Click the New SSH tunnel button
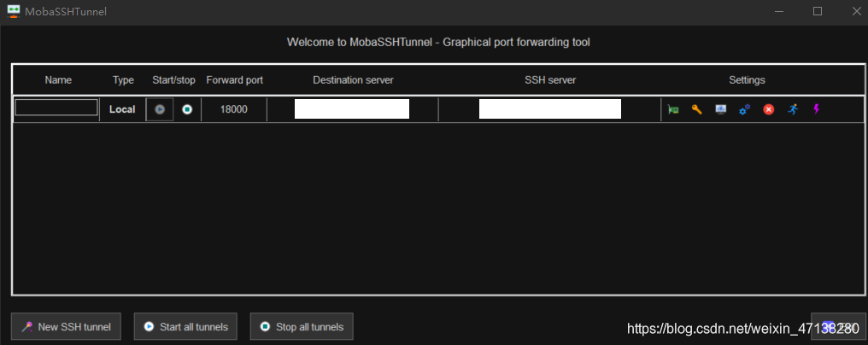The height and width of the screenshot is (345, 868). point(66,327)
